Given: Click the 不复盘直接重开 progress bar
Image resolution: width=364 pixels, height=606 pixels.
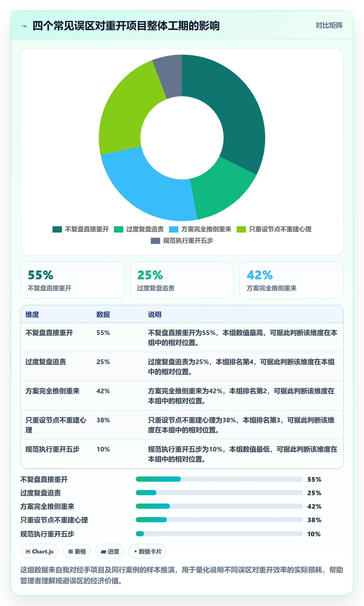Looking at the screenshot, I should [219, 479].
